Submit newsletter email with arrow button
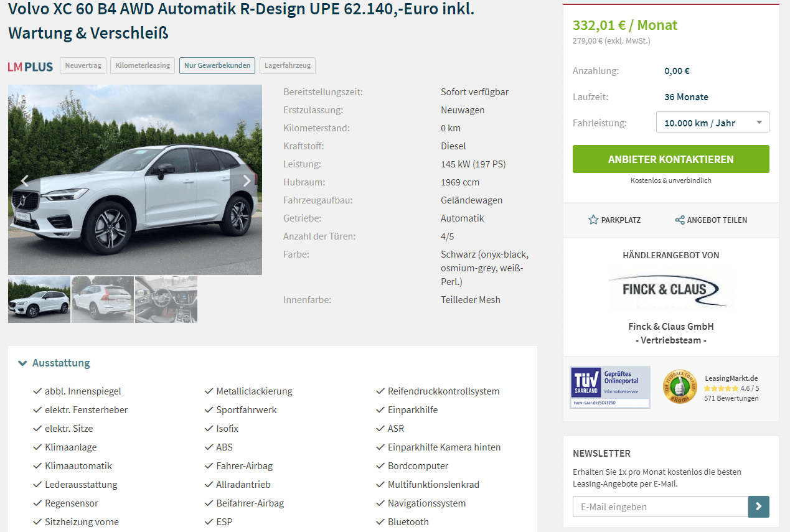The image size is (790, 532). pos(758,506)
